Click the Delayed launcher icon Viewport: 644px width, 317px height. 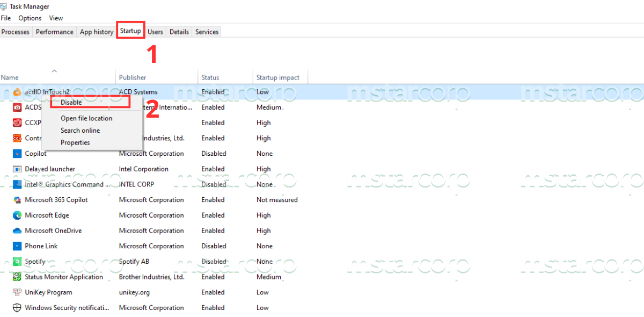point(17,169)
